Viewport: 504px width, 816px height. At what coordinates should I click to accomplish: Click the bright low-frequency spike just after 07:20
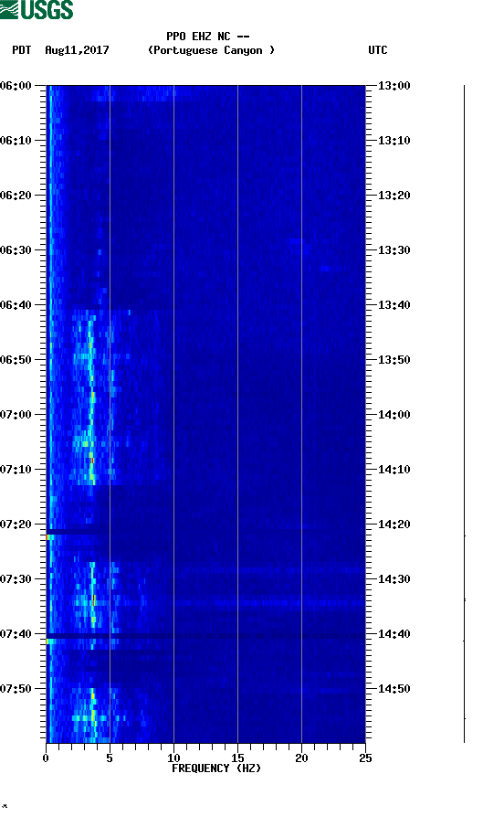point(48,537)
